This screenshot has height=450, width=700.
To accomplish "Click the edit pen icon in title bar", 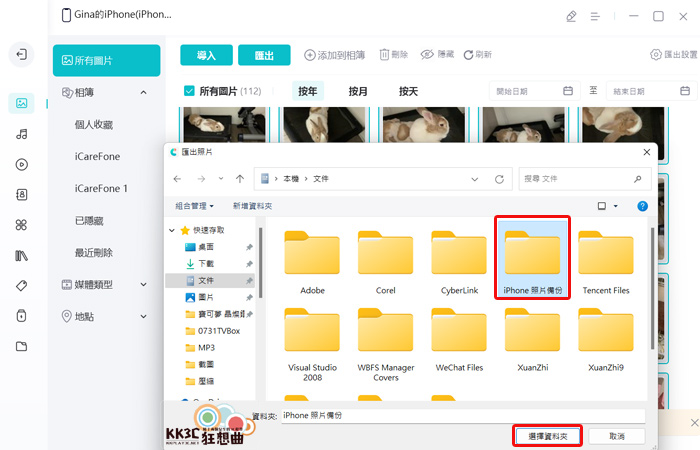I will coord(571,17).
